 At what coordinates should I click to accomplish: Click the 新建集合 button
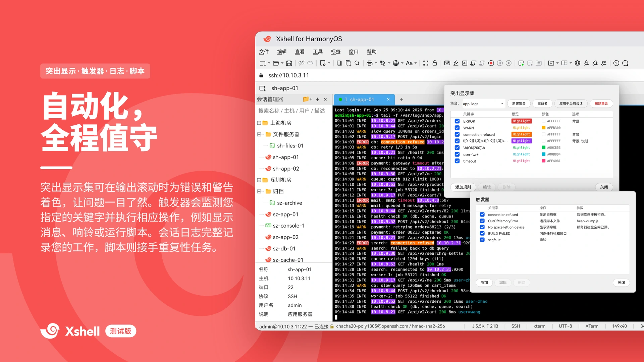click(x=519, y=104)
